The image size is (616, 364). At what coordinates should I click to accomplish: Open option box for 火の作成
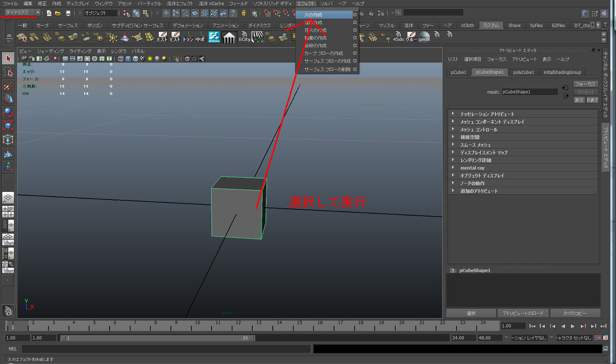pyautogui.click(x=355, y=15)
